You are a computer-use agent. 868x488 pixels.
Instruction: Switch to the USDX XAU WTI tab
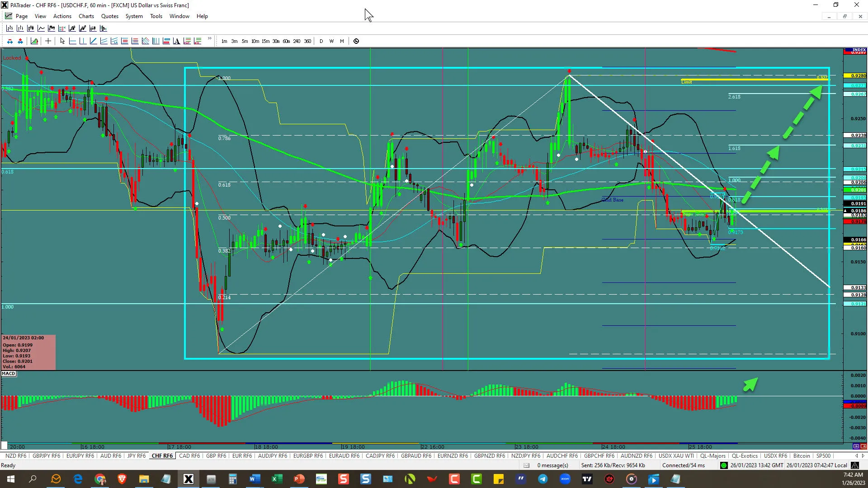click(x=676, y=456)
